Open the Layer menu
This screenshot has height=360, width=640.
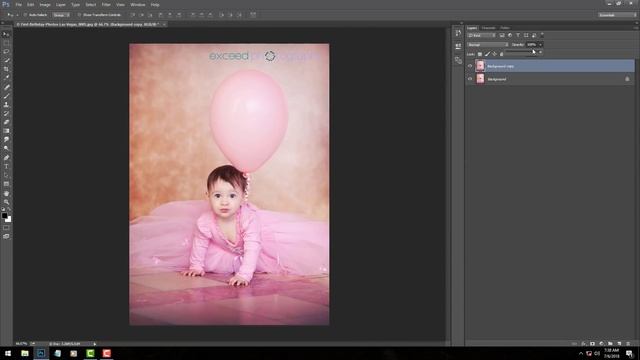pos(61,4)
